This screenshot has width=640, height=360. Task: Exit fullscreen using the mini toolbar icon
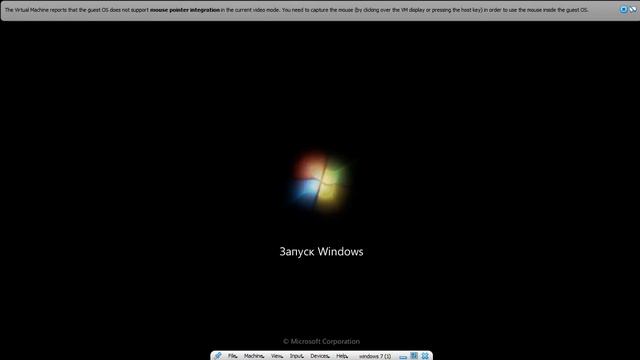coord(414,356)
